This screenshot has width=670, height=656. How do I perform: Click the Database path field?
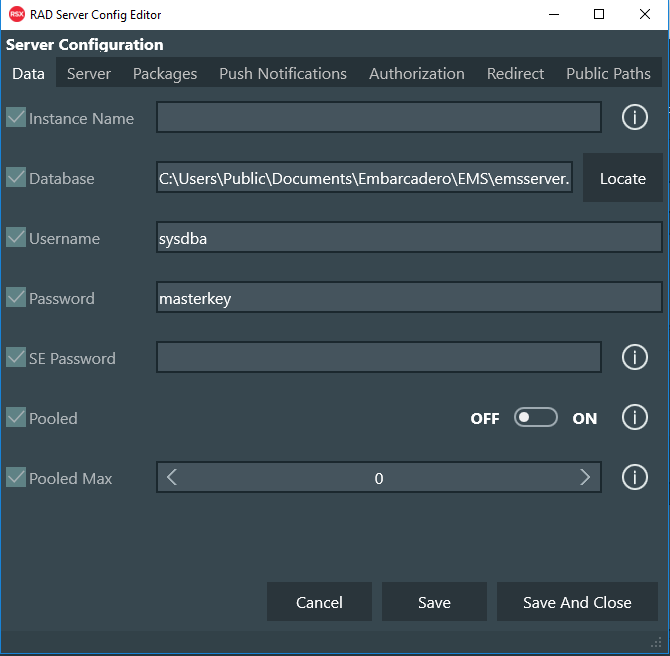pos(364,177)
